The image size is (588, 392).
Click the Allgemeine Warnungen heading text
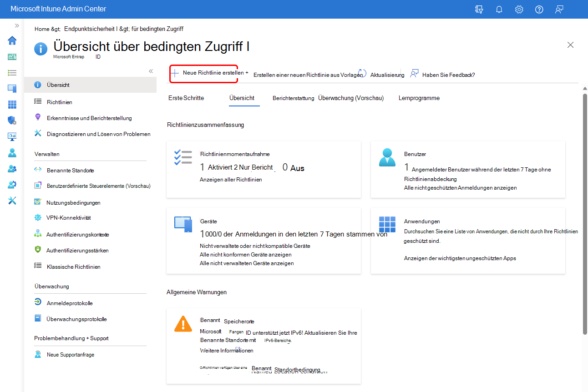[x=197, y=292]
